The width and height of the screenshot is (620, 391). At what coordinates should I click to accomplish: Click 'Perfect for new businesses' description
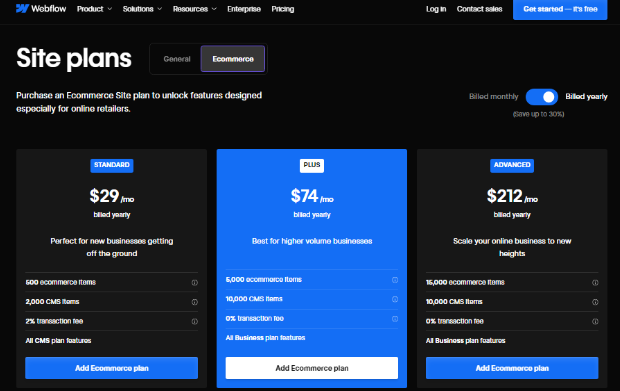(x=112, y=247)
